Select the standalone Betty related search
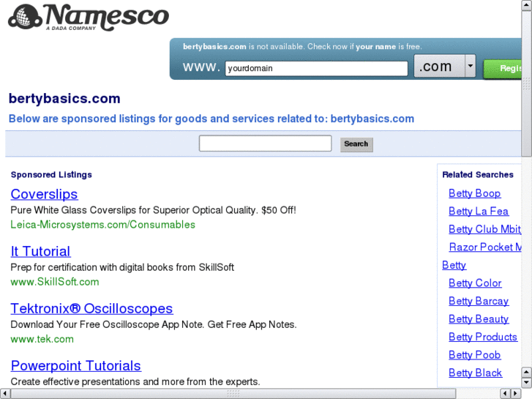The width and height of the screenshot is (532, 399). 454,265
